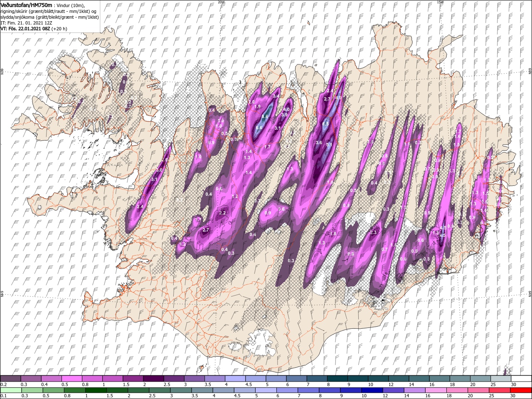Click the darkest purple 2 swatch, upper scale

153,379
